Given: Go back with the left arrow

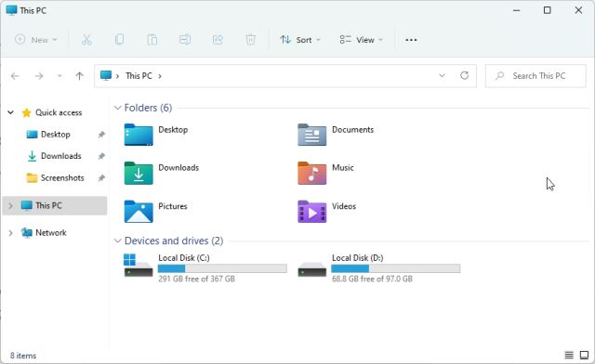Looking at the screenshot, I should (x=15, y=76).
